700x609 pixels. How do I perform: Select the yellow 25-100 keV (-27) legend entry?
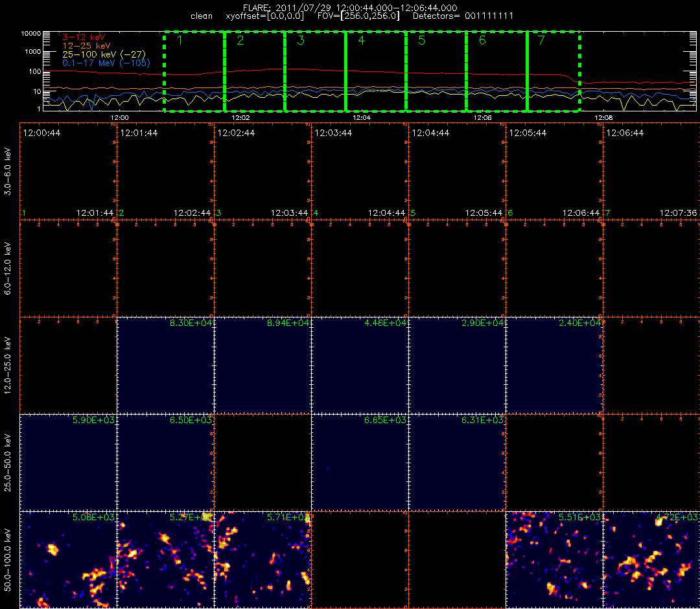point(104,54)
